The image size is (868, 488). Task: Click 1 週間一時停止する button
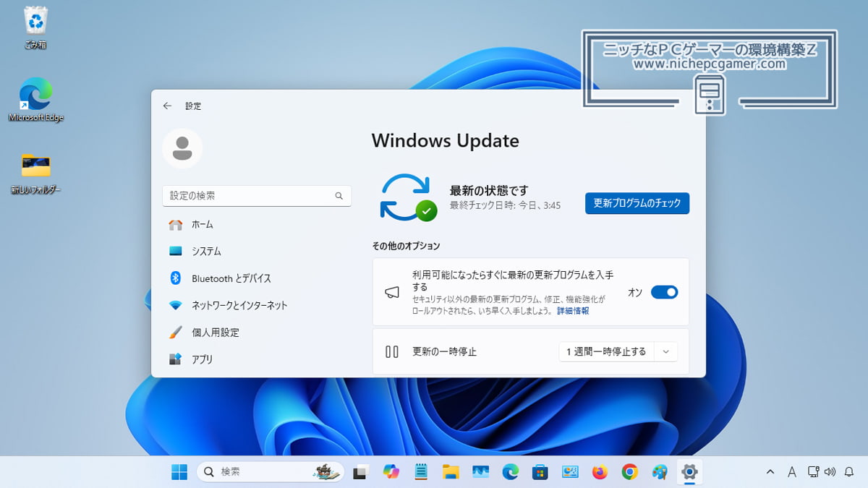[x=606, y=352]
